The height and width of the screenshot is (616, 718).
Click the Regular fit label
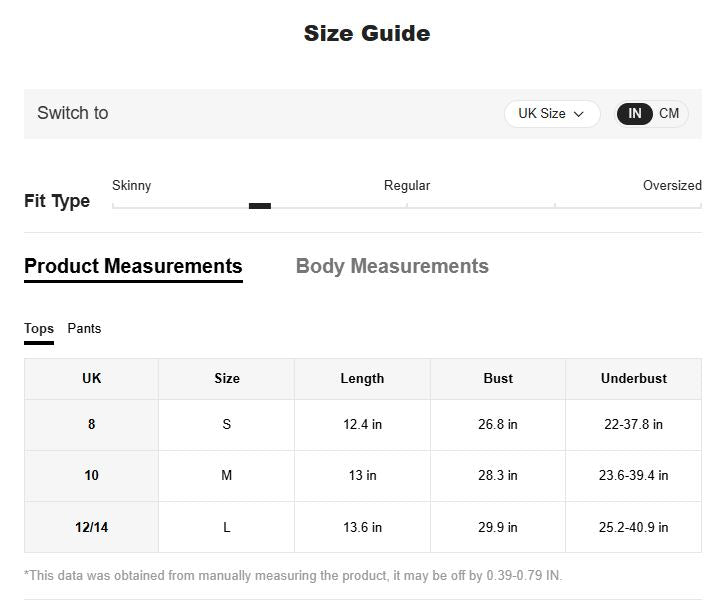407,186
